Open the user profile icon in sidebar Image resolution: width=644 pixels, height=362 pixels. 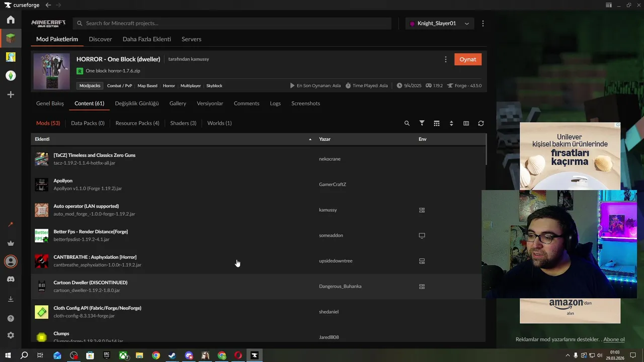pyautogui.click(x=11, y=261)
